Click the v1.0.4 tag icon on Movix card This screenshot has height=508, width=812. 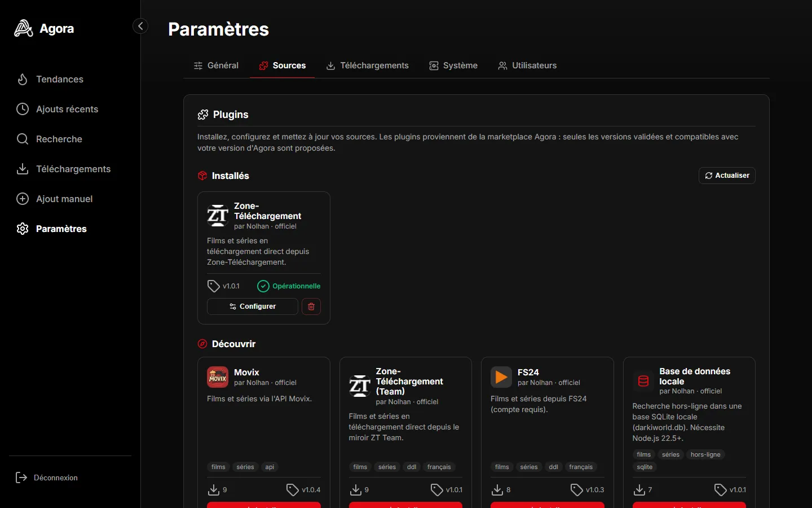293,490
